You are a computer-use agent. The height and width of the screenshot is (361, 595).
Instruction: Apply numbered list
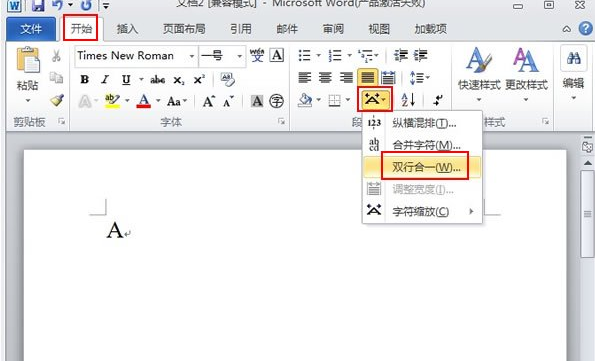pos(335,56)
